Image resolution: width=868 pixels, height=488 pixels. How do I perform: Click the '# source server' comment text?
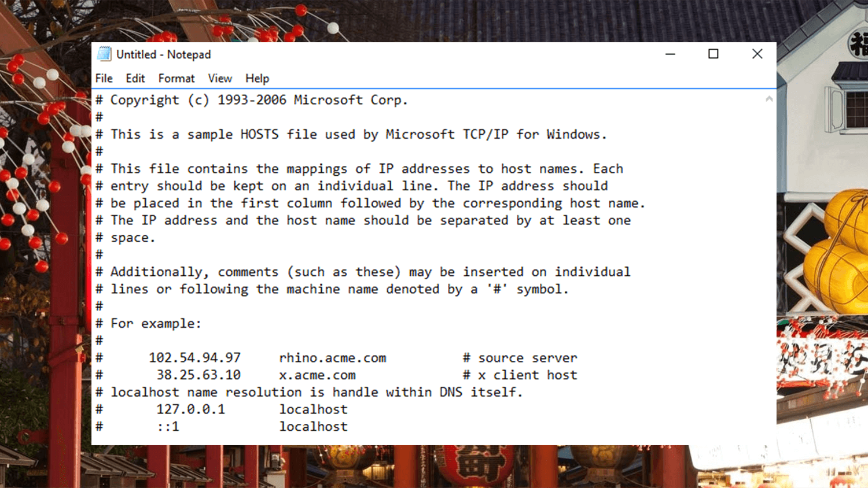click(x=520, y=357)
